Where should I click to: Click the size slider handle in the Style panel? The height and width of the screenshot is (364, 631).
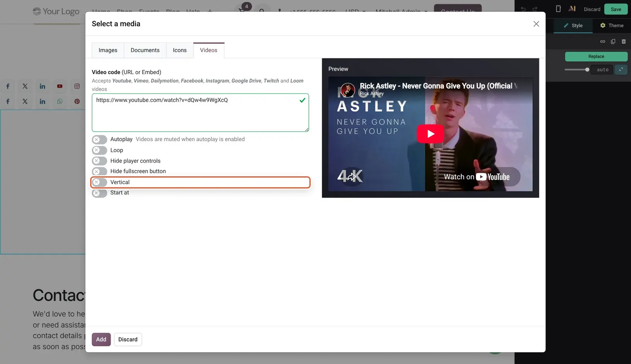click(587, 69)
